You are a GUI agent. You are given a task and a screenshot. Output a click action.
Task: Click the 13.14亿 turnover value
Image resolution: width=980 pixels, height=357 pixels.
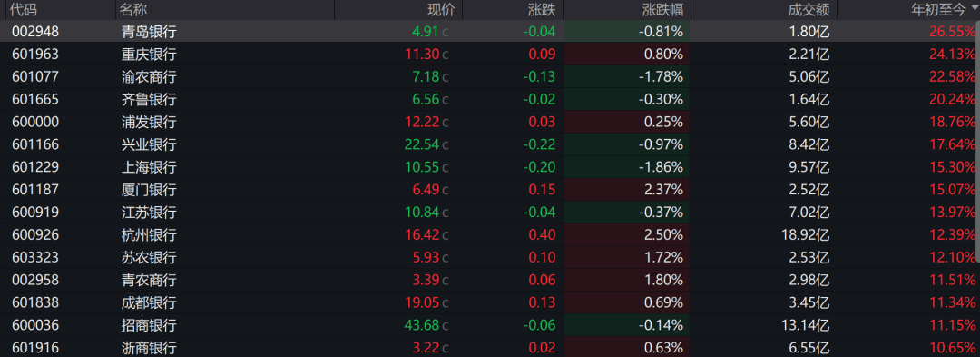point(805,325)
